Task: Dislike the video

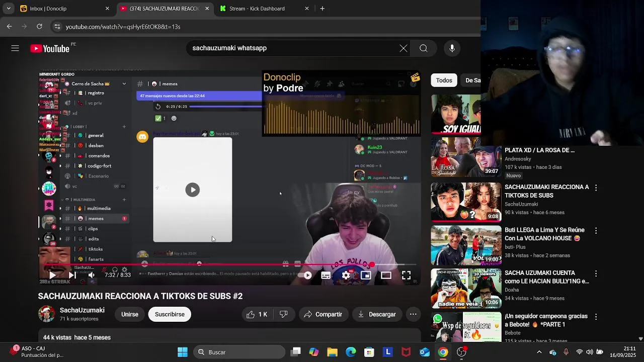Action: (x=284, y=314)
